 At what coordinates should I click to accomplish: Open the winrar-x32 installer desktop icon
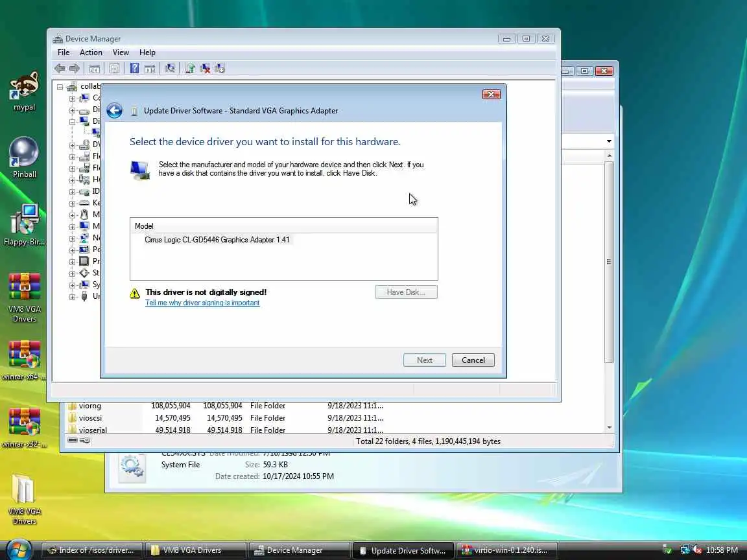(24, 427)
